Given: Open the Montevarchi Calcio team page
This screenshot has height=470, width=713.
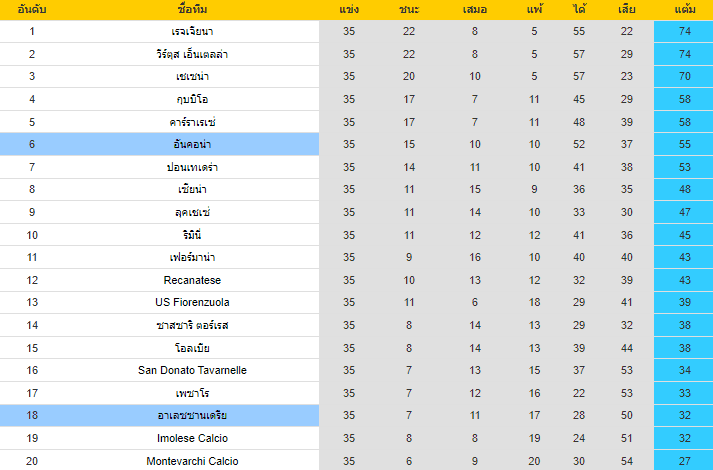Looking at the screenshot, I should (x=192, y=460).
